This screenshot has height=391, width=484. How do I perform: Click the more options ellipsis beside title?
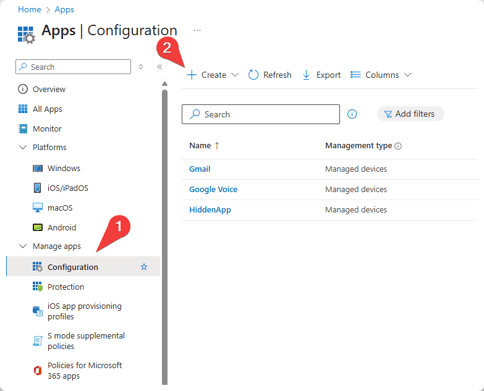(197, 30)
